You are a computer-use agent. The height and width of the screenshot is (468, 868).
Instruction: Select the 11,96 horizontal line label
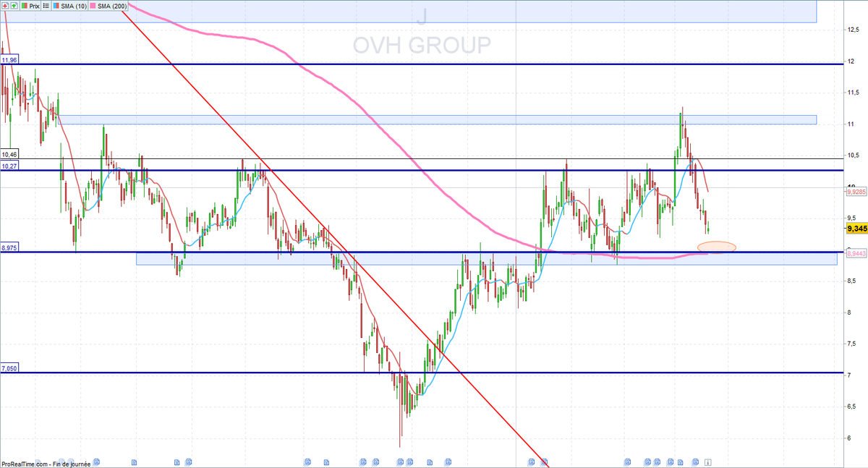coord(9,59)
